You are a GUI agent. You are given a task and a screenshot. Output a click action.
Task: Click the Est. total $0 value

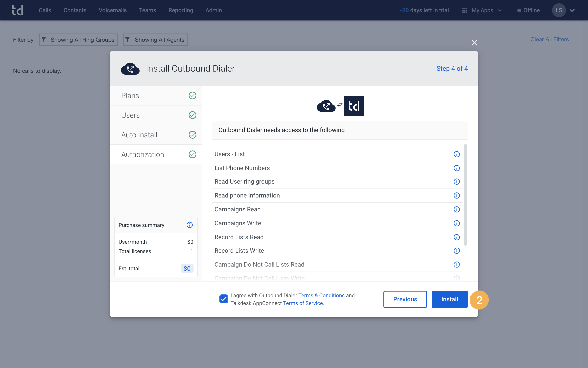pyautogui.click(x=187, y=268)
